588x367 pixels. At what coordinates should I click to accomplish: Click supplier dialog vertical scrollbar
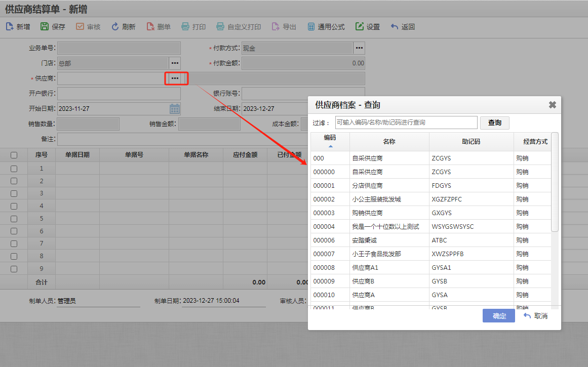(555, 182)
